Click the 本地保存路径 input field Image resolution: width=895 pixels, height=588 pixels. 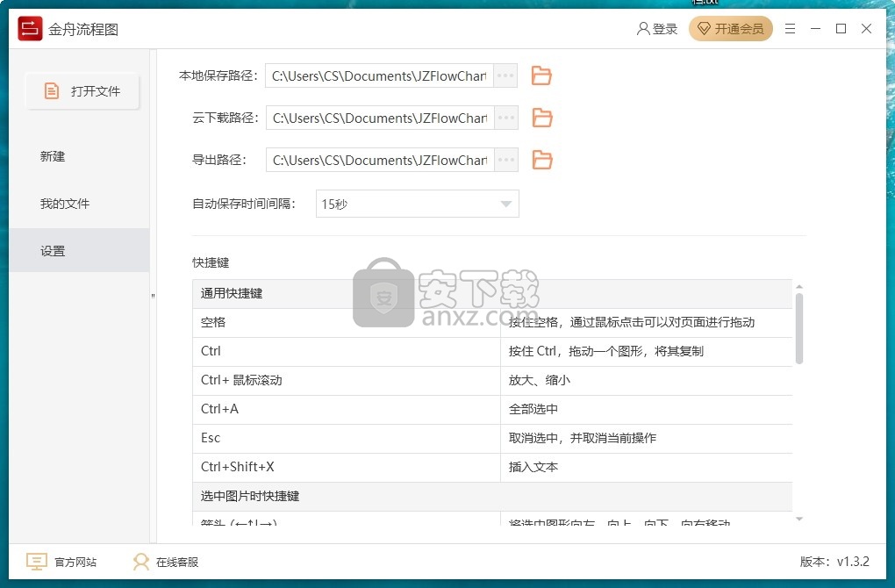[379, 75]
